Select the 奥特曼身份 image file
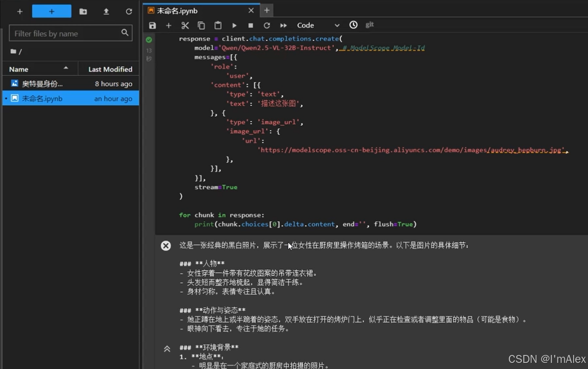588x369 pixels. [x=71, y=84]
